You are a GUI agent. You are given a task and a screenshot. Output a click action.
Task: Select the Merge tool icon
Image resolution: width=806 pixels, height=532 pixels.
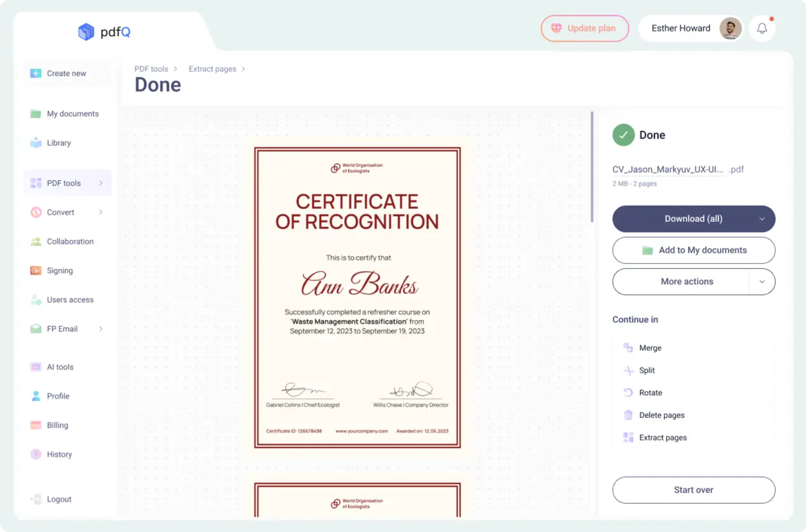(628, 348)
